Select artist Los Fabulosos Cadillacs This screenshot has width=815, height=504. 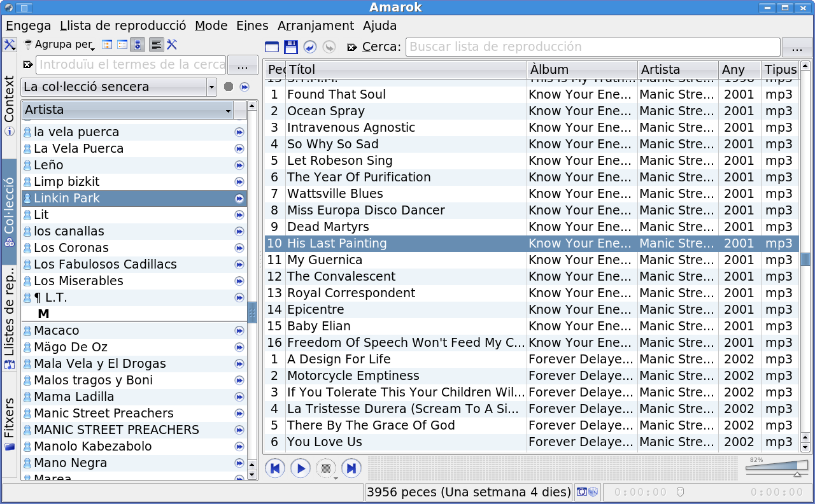134,265
